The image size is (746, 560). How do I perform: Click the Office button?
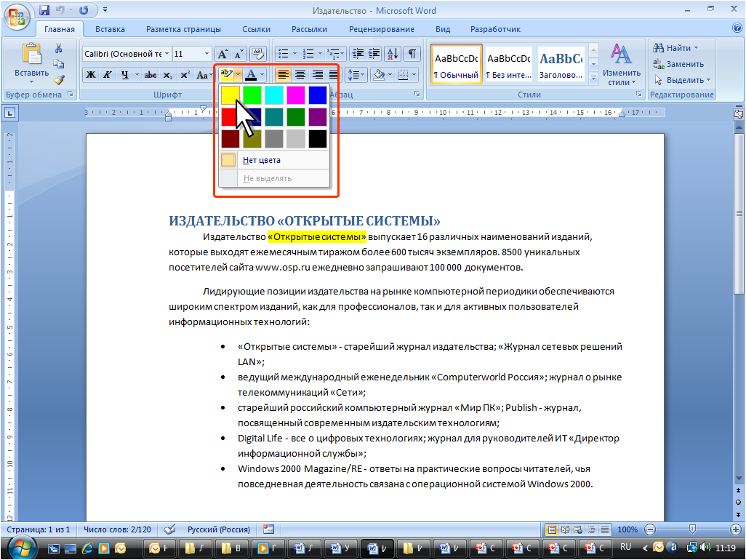17,16
